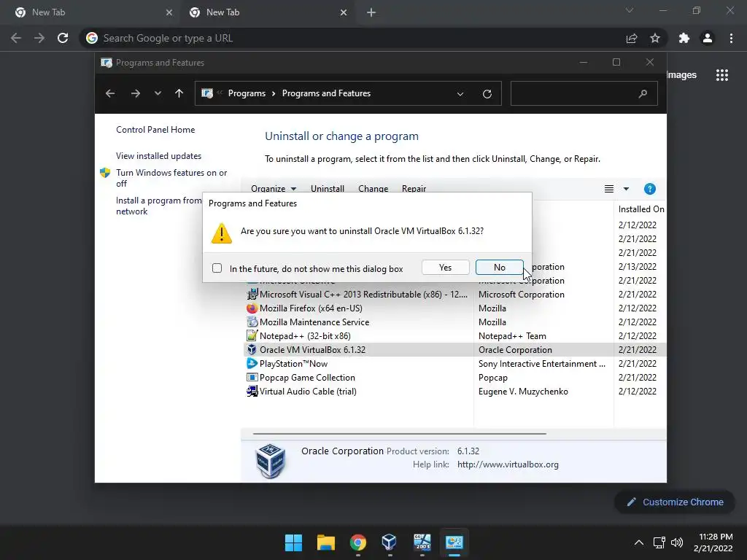Click the share page icon in address bar
The height and width of the screenshot is (560, 747).
point(632,38)
